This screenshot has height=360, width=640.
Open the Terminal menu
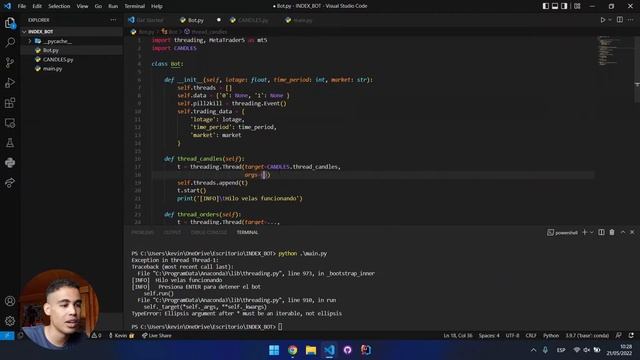point(135,6)
